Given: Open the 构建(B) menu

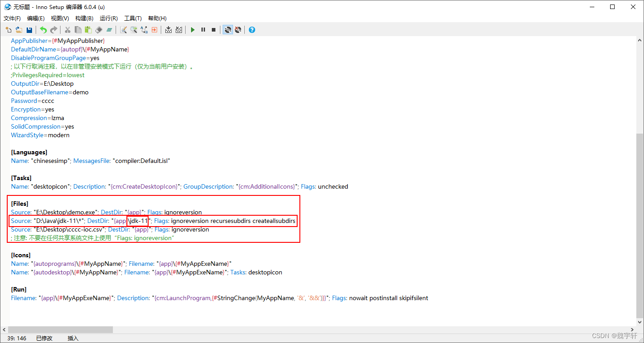Looking at the screenshot, I should [84, 18].
